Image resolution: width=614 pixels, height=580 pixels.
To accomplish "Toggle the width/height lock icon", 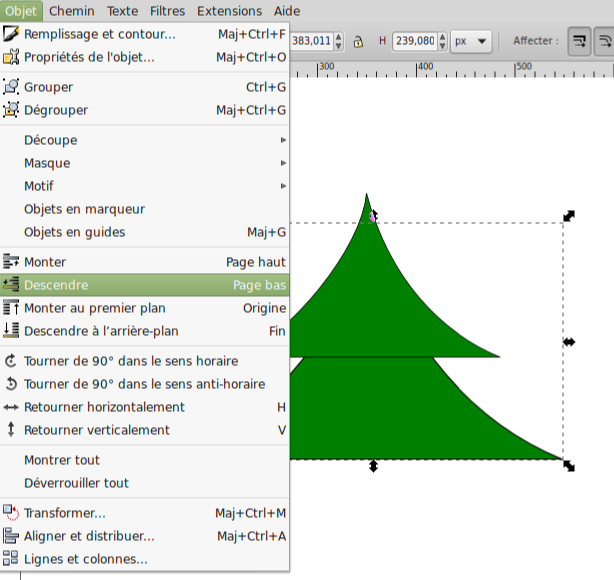I will click(358, 41).
